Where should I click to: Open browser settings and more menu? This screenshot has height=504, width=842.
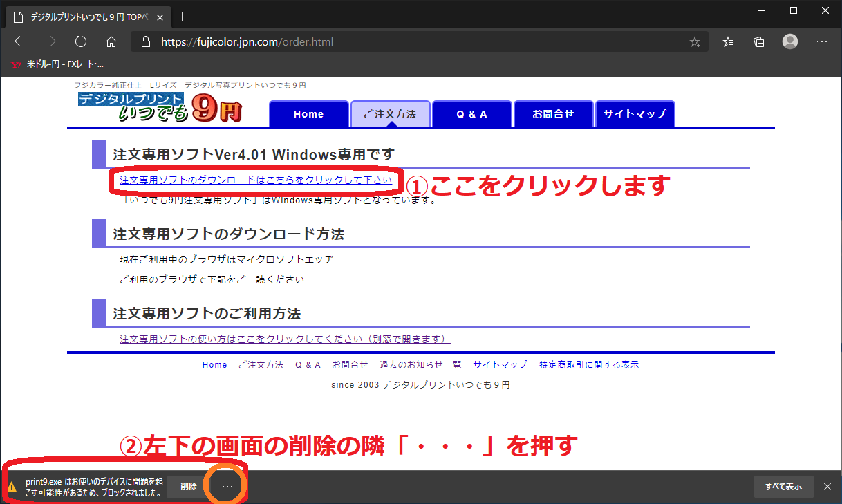(822, 41)
